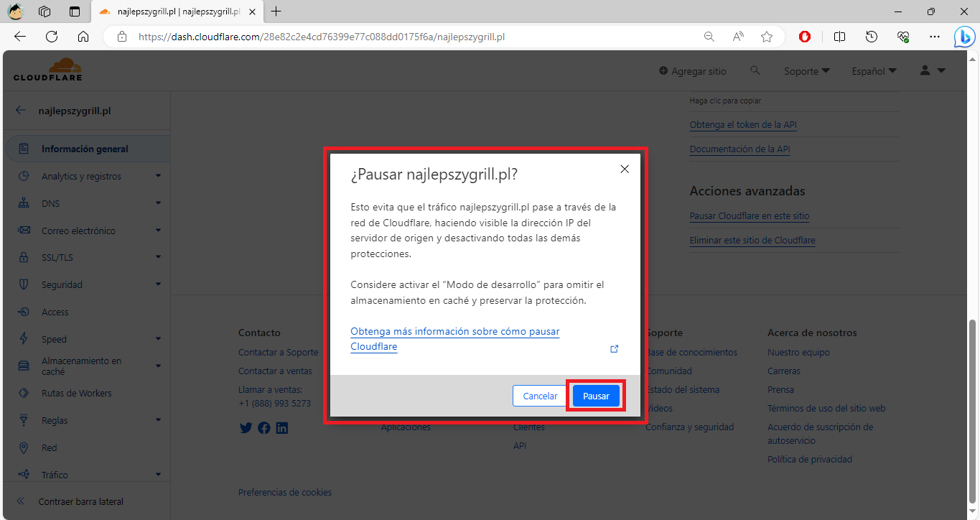Open Red in the sidebar
This screenshot has height=520, width=980.
(x=50, y=447)
